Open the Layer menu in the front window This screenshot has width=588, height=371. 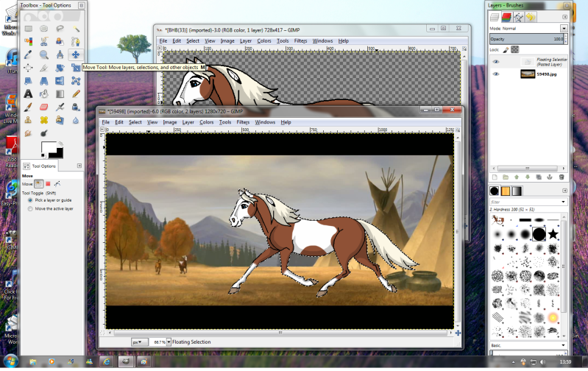coord(188,122)
